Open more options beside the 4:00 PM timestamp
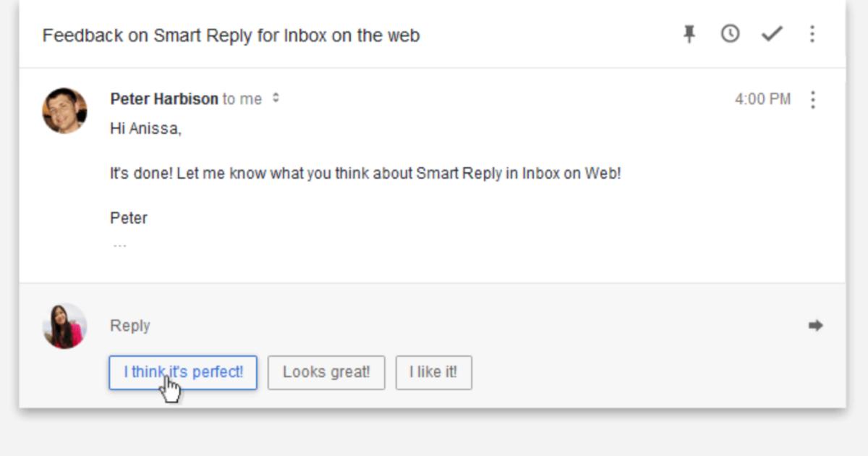The width and height of the screenshot is (868, 456). pos(813,100)
